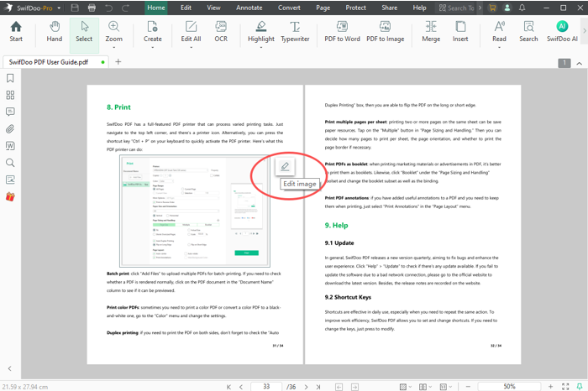Screen dimensions: 588x391
Task: Switch to the Home tab
Action: point(156,8)
